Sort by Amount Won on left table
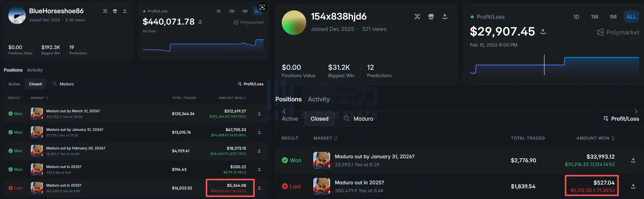This screenshot has height=199, width=644. [233, 98]
